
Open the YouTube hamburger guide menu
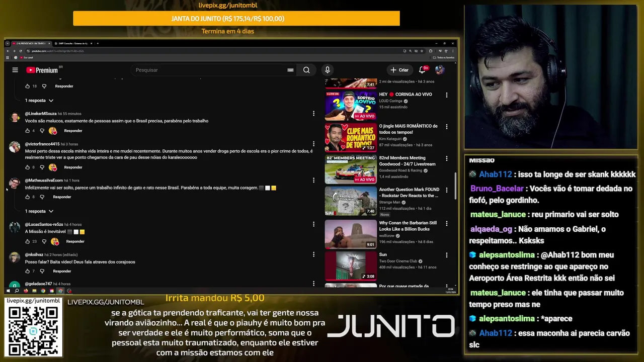pyautogui.click(x=15, y=70)
